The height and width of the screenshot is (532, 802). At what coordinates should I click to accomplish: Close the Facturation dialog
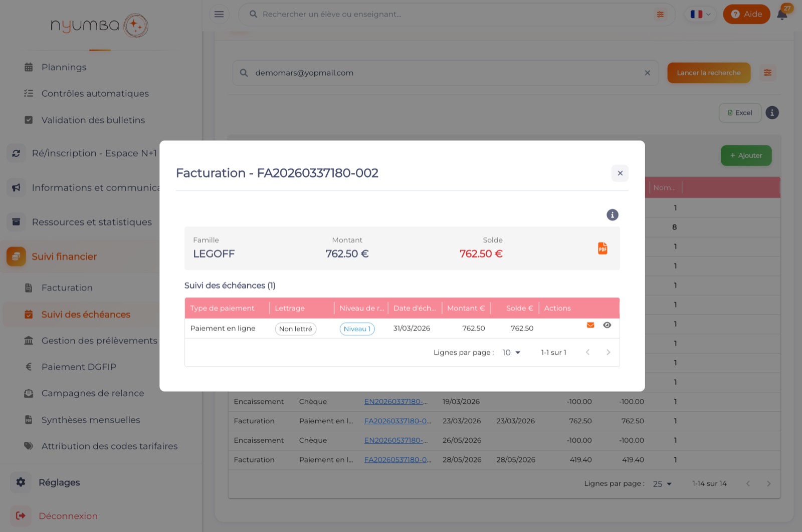pos(620,173)
